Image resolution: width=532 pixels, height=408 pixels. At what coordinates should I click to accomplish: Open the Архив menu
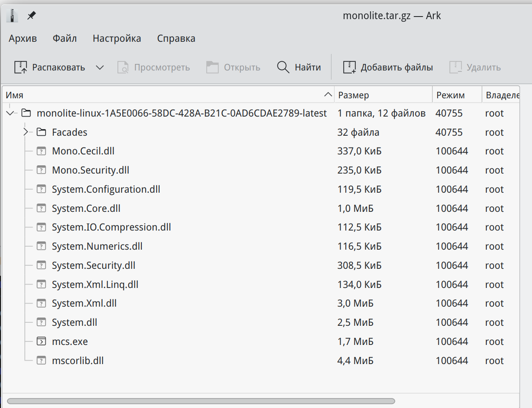tap(23, 38)
